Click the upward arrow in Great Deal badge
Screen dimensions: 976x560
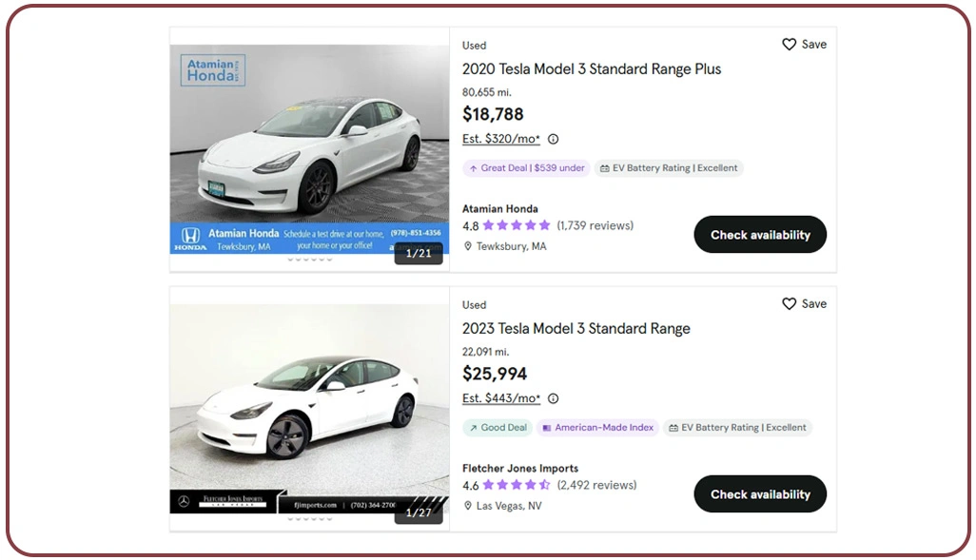coord(472,167)
